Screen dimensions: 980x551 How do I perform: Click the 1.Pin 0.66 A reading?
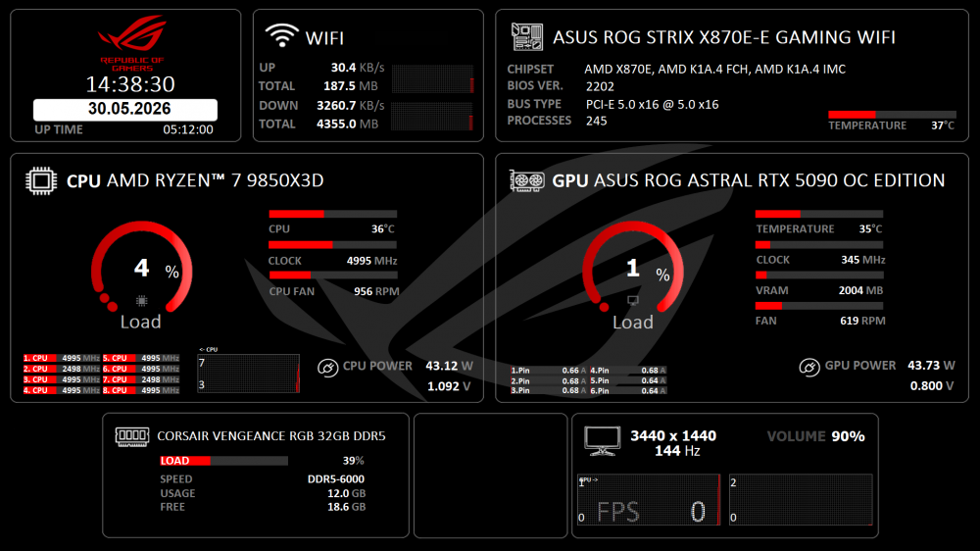[x=549, y=371]
